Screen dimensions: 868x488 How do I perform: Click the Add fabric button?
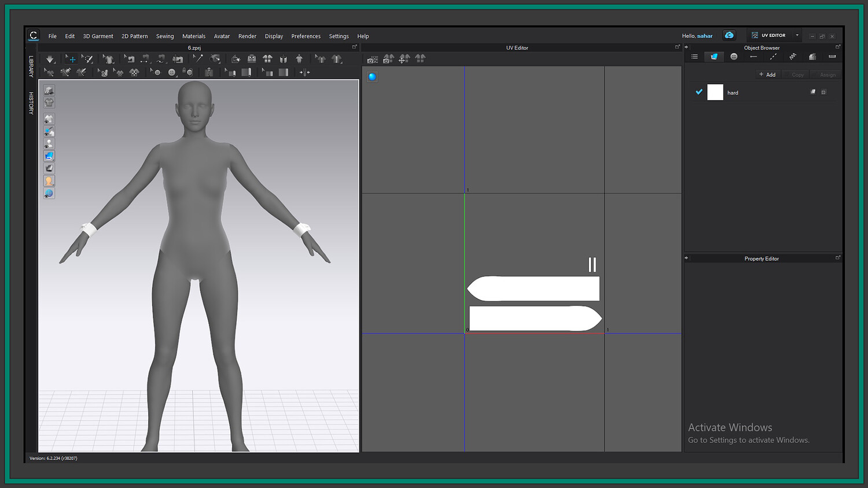pos(767,75)
